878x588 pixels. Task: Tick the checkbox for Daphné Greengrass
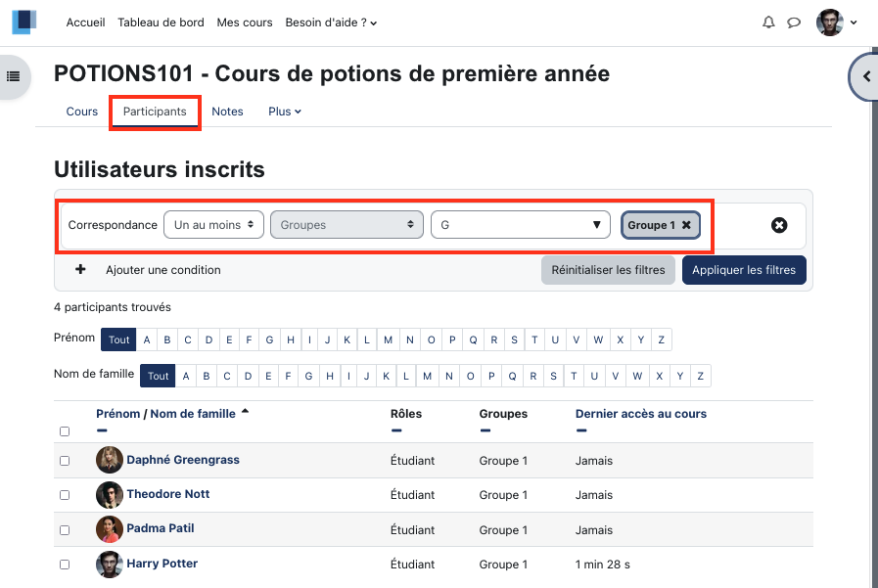[x=65, y=461]
